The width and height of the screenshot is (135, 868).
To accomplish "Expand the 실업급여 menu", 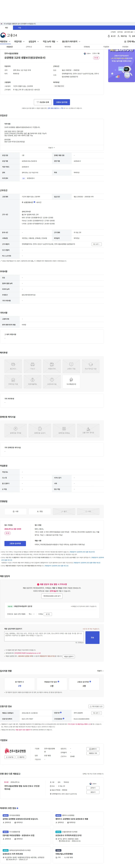I will pos(34,42).
